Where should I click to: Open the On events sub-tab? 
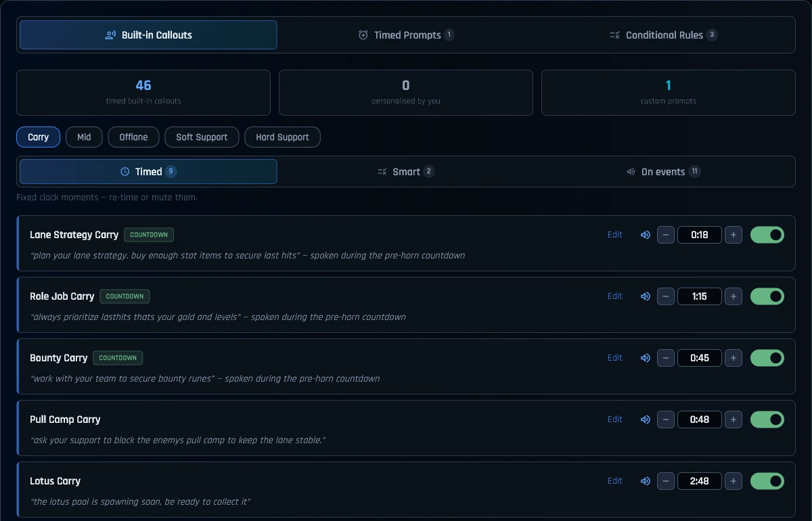point(663,172)
